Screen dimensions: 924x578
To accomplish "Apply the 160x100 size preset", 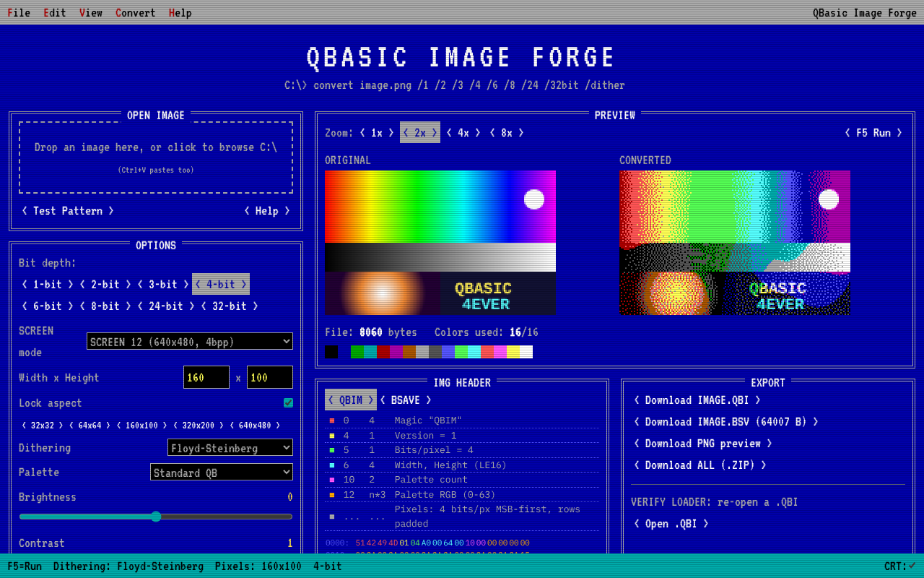I will pyautogui.click(x=143, y=426).
